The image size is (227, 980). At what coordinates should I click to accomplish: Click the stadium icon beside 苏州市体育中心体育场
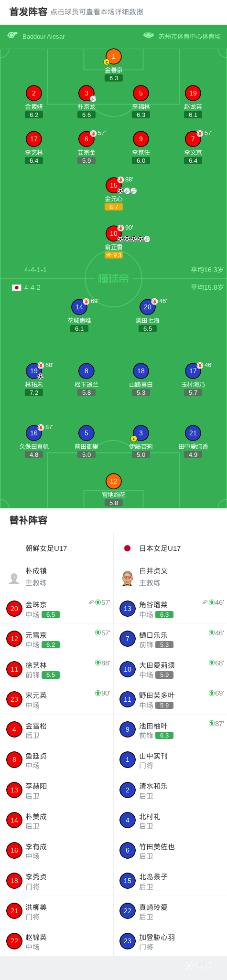click(149, 35)
